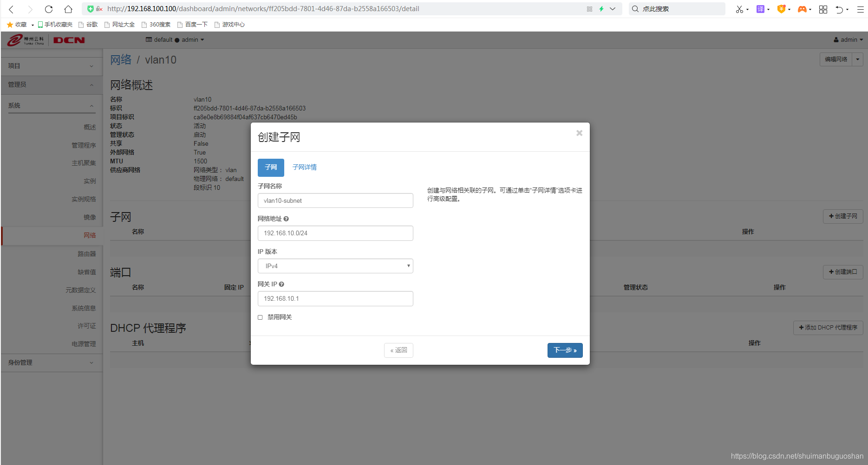Close the 创建子网 dialog
This screenshot has width=868, height=465.
tap(579, 133)
